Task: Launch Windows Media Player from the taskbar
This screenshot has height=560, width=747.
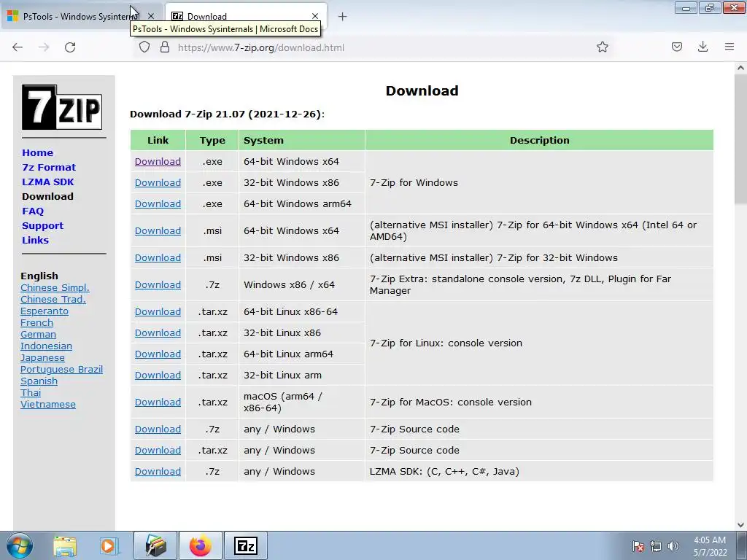Action: coord(108,545)
